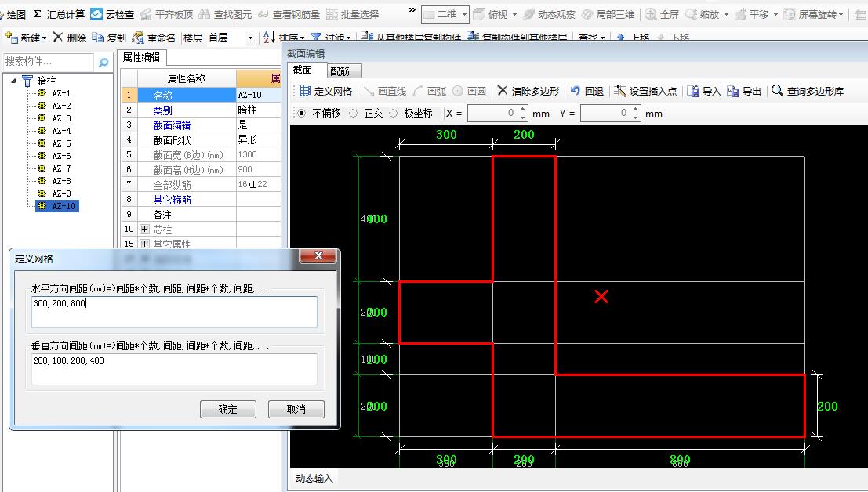This screenshot has height=492, width=868.
Task: Click 查找图元 binoculars tool
Action: (225, 14)
